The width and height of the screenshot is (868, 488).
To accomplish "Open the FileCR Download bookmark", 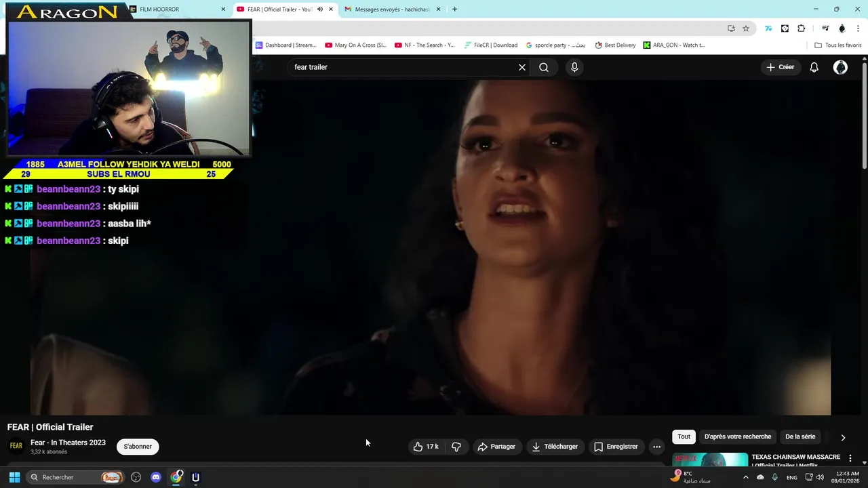I will click(491, 45).
